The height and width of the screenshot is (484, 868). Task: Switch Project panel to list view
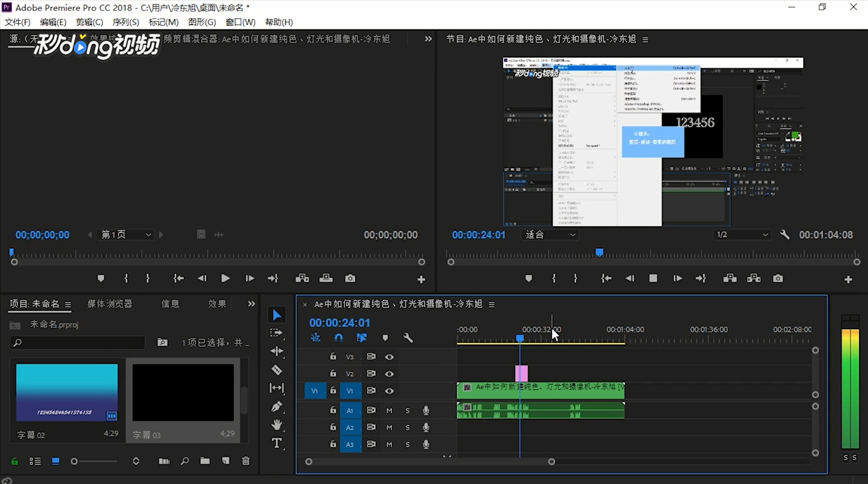(35, 461)
